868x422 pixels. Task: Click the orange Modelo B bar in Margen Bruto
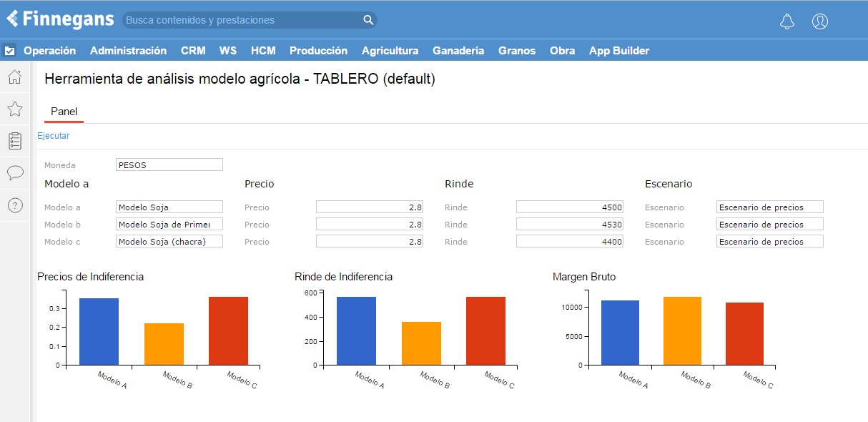682,330
